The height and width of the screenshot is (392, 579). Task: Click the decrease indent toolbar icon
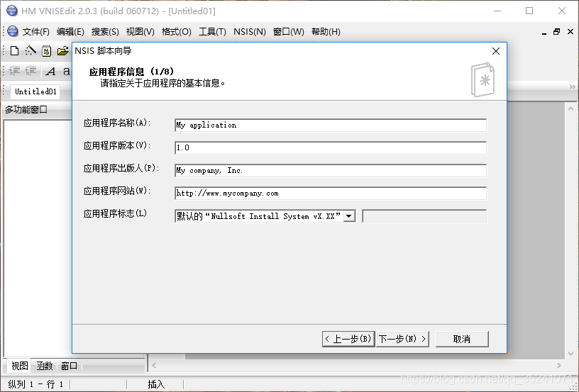[31, 71]
